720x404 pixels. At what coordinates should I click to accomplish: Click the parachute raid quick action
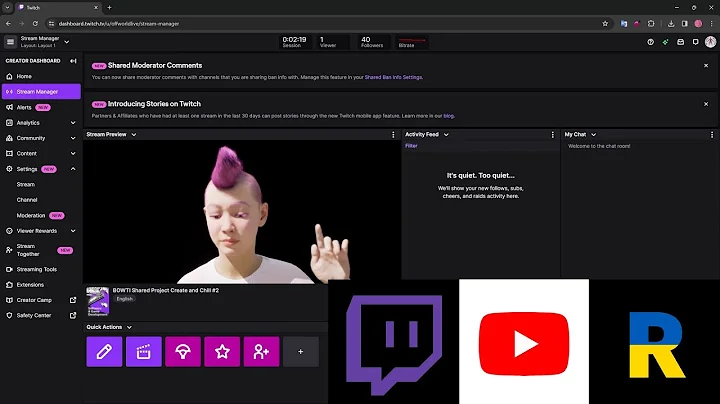(183, 352)
